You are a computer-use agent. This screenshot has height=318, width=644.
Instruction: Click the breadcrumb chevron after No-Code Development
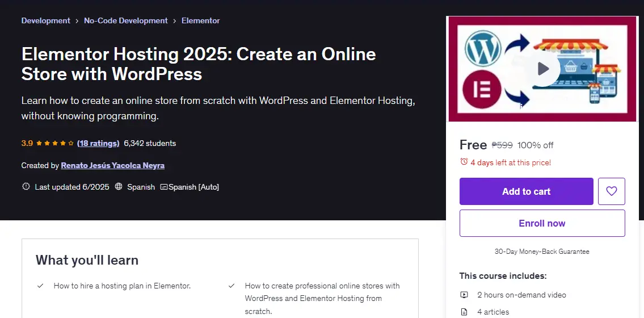175,20
